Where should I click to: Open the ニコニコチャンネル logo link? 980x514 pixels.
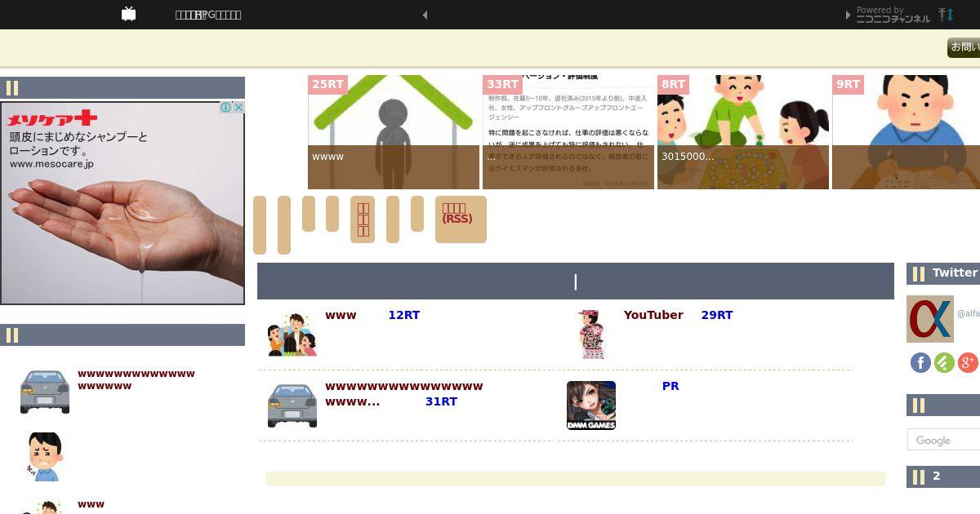pos(893,18)
